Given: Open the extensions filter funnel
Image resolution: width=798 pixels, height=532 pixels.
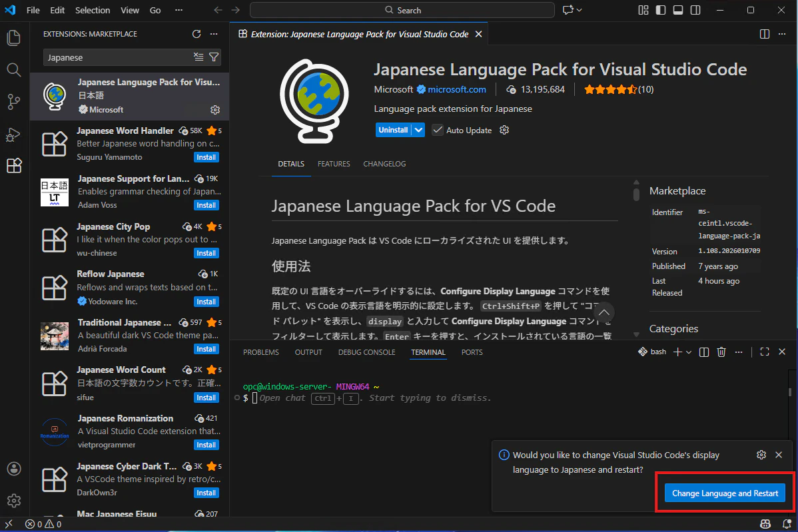Looking at the screenshot, I should coord(214,57).
